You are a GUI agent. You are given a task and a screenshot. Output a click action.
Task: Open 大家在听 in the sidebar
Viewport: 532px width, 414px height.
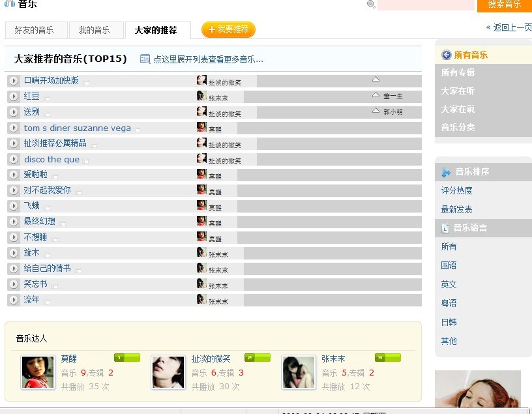pos(458,91)
